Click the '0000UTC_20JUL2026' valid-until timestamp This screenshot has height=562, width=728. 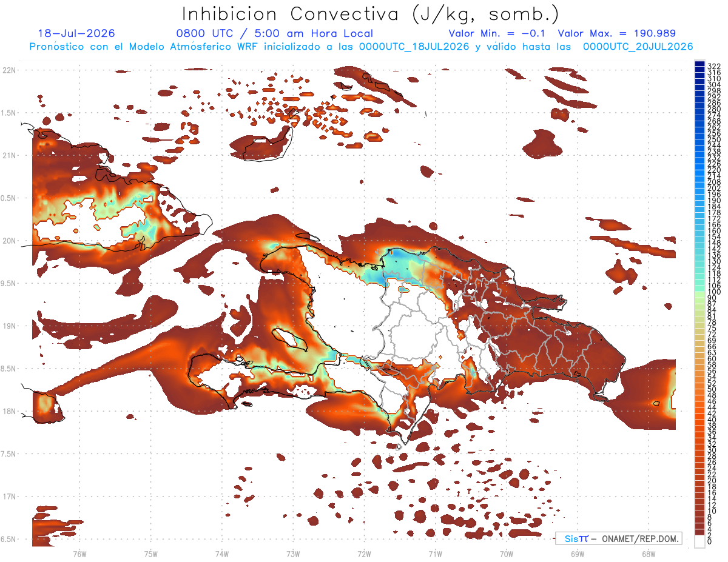(x=638, y=47)
